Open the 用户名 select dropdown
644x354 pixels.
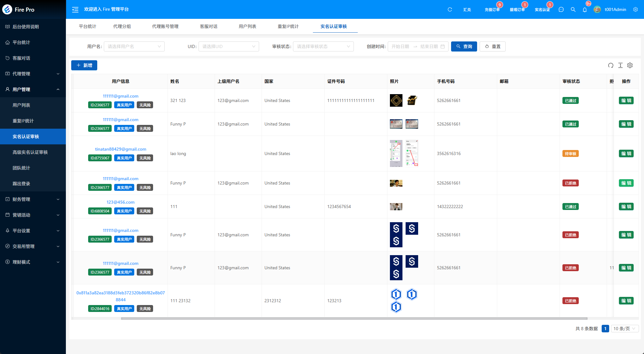pyautogui.click(x=134, y=46)
